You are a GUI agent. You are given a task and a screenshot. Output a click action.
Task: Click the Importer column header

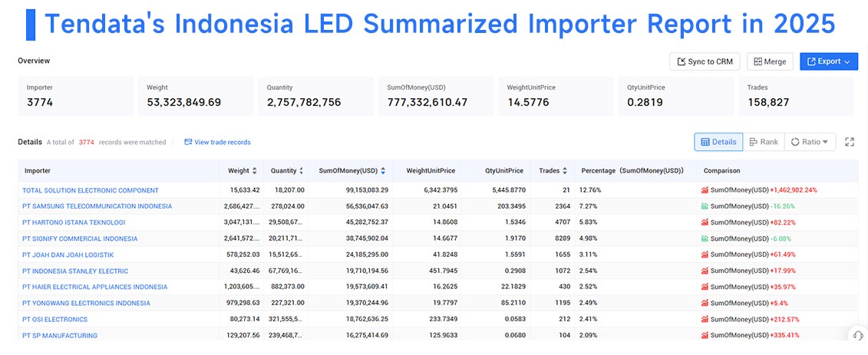(x=38, y=171)
